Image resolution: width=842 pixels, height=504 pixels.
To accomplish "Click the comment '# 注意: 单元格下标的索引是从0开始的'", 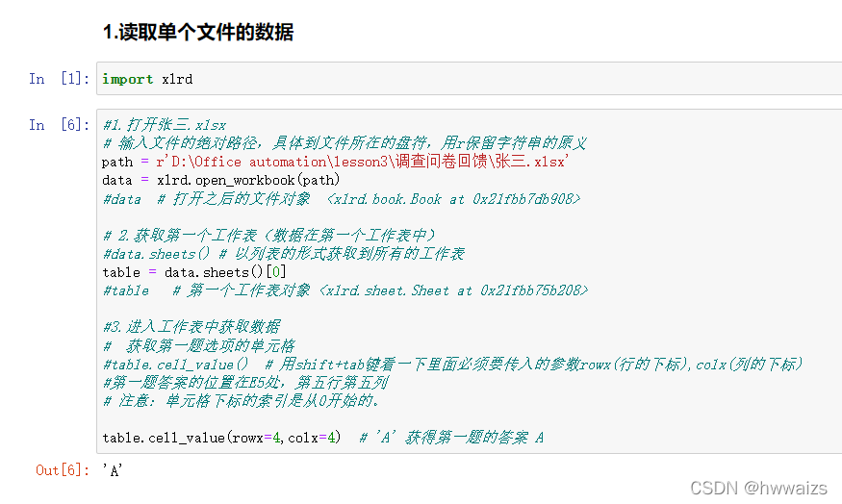I will click(242, 400).
